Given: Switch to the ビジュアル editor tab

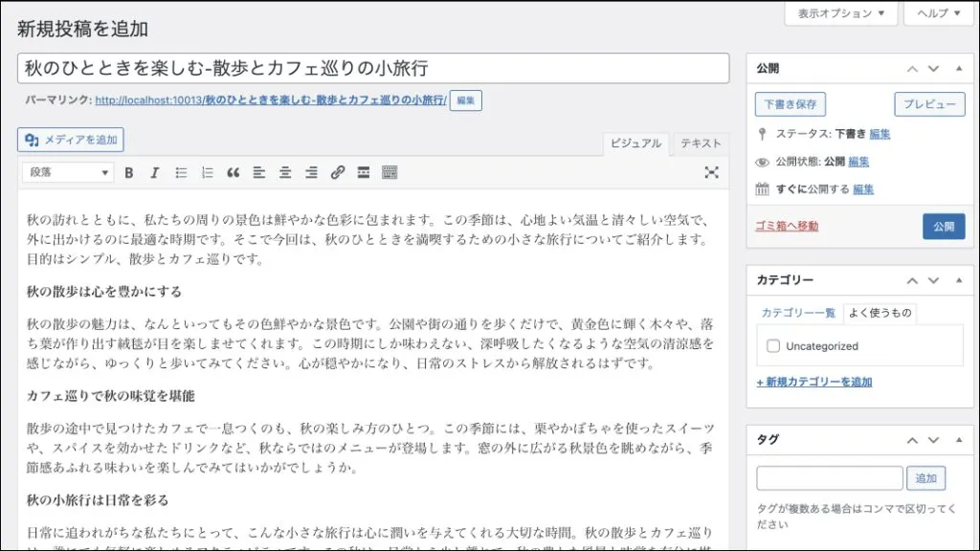Looking at the screenshot, I should point(635,143).
